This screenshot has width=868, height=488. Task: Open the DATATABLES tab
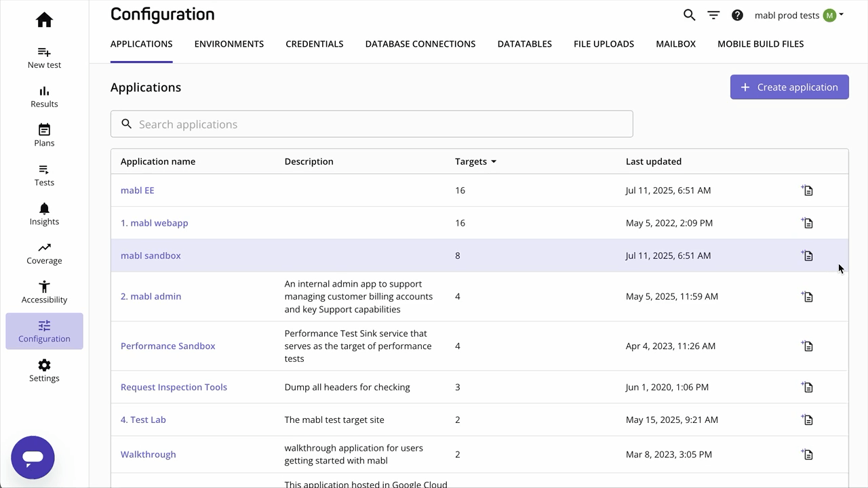coord(524,43)
